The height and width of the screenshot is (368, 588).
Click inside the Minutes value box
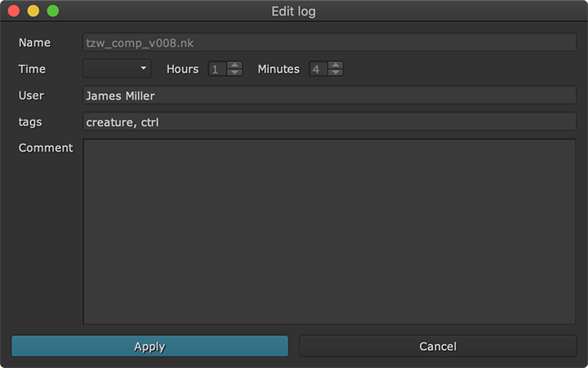pos(318,69)
